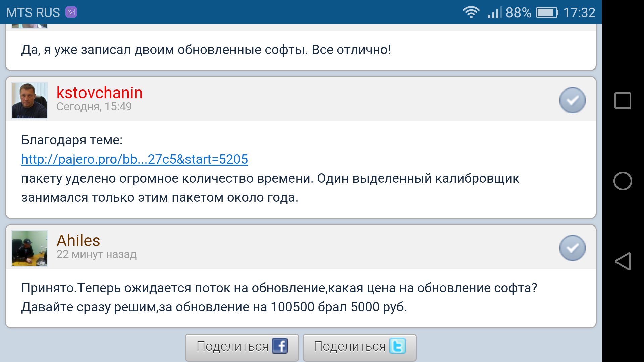Viewport: 644px width, 362px height.
Task: Toggle checkmark on kstovchanin's post
Action: coord(572,100)
